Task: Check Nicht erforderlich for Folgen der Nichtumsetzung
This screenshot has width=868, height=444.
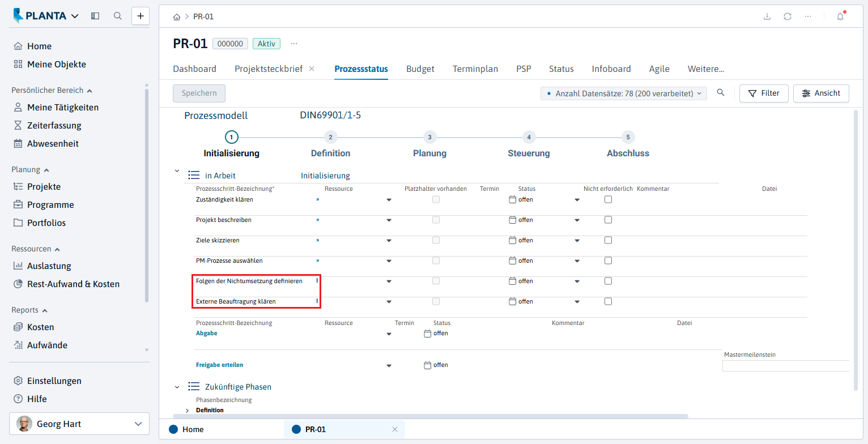Action: (x=608, y=281)
